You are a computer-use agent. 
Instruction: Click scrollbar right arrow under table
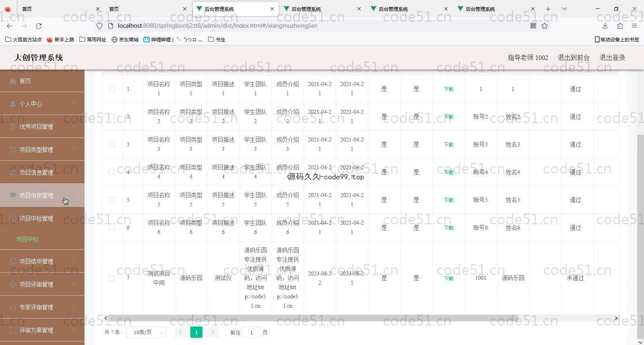pos(616,318)
